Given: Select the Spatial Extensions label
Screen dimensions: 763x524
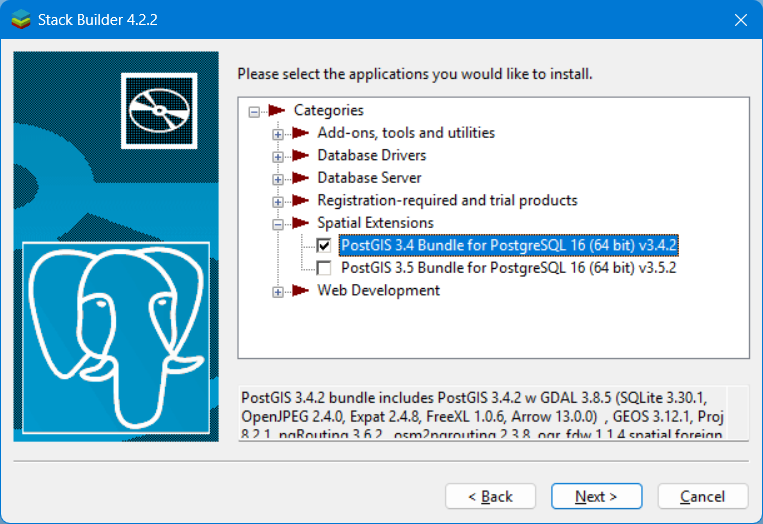Looking at the screenshot, I should [375, 223].
